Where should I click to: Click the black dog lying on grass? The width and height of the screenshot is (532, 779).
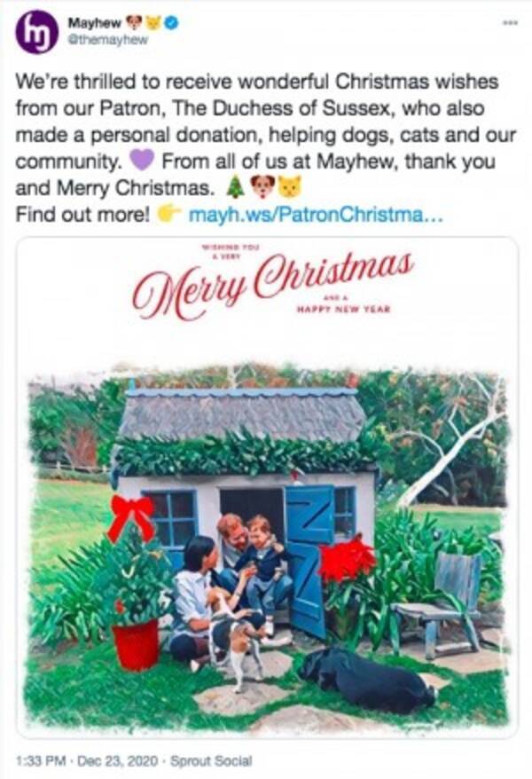point(368,679)
